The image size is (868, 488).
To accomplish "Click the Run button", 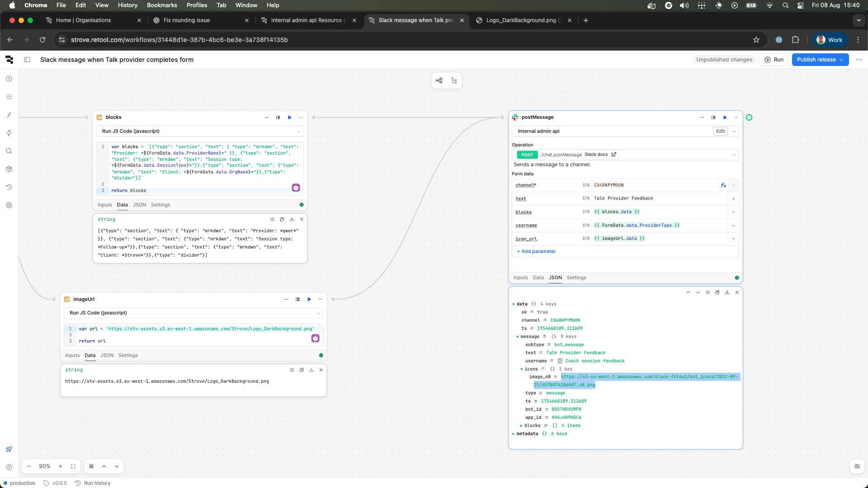I will pyautogui.click(x=774, y=60).
